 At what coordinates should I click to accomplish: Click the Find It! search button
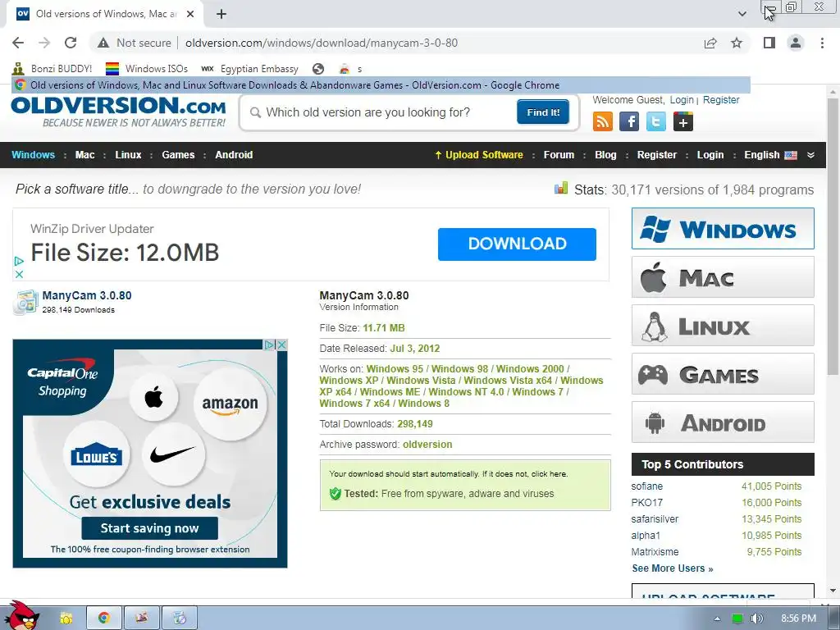(x=543, y=112)
